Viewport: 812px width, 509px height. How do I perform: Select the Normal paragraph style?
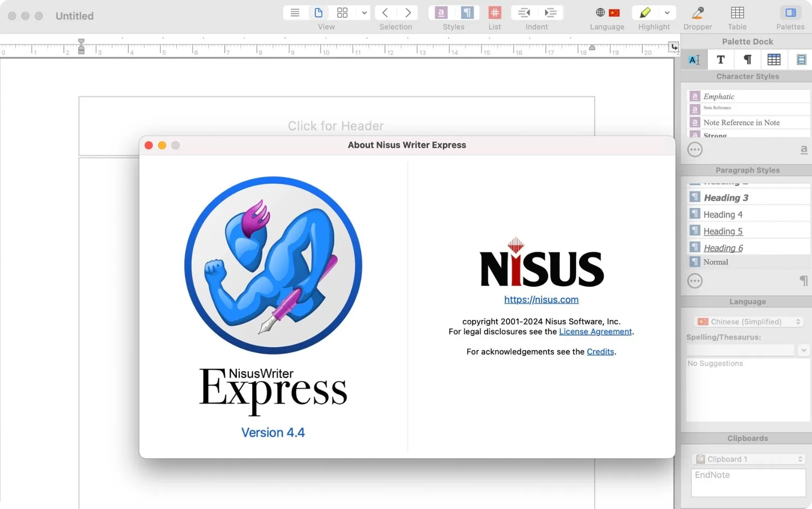pos(748,262)
